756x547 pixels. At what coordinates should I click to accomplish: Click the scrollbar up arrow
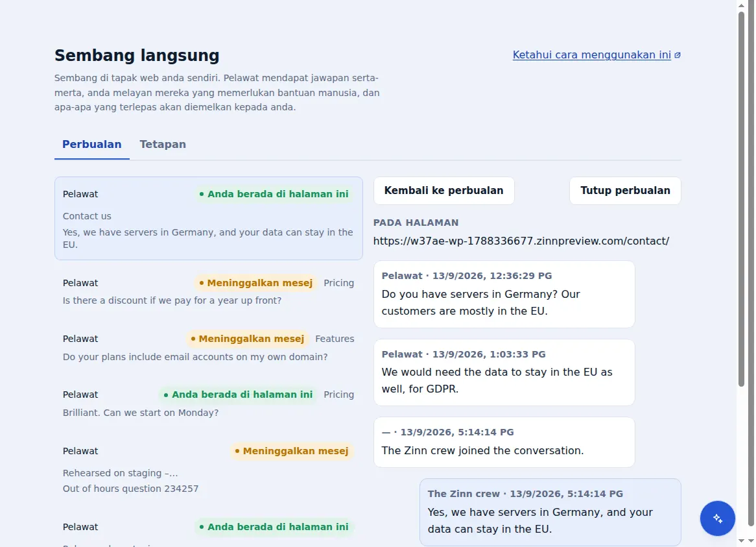click(742, 5)
